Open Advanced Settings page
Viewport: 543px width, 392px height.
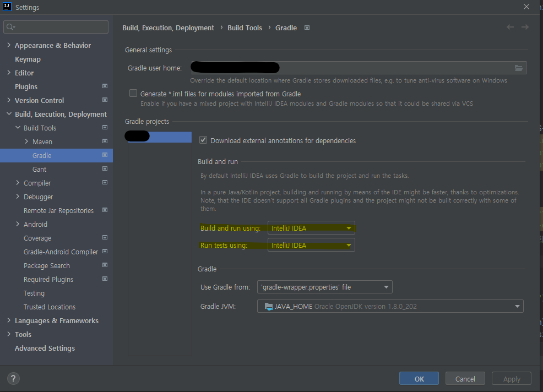pyautogui.click(x=45, y=348)
